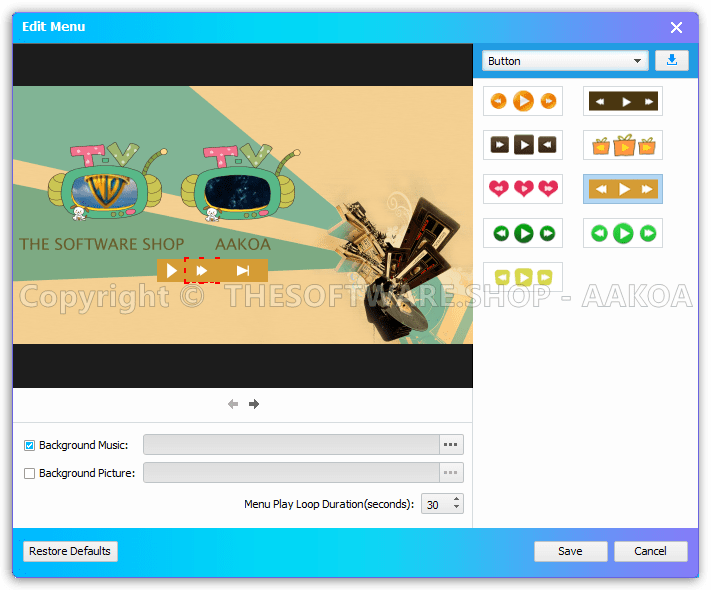
Task: Choose the dark brown bar button style
Action: tap(622, 101)
